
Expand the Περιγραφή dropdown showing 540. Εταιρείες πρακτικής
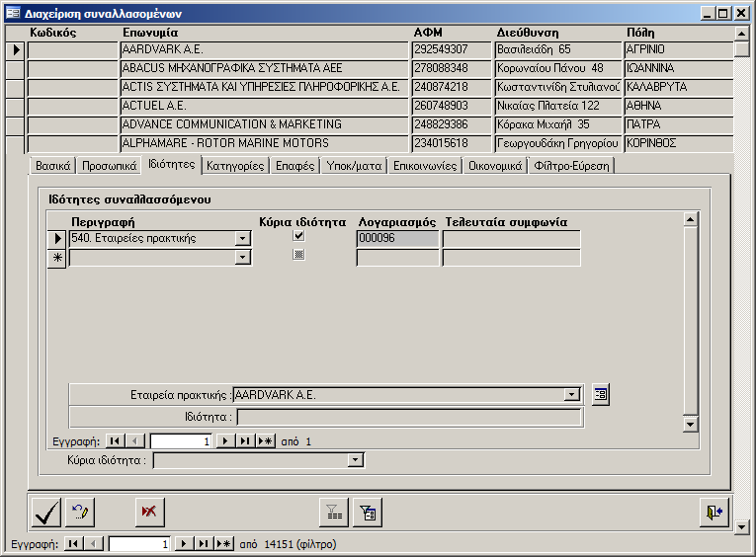(243, 238)
